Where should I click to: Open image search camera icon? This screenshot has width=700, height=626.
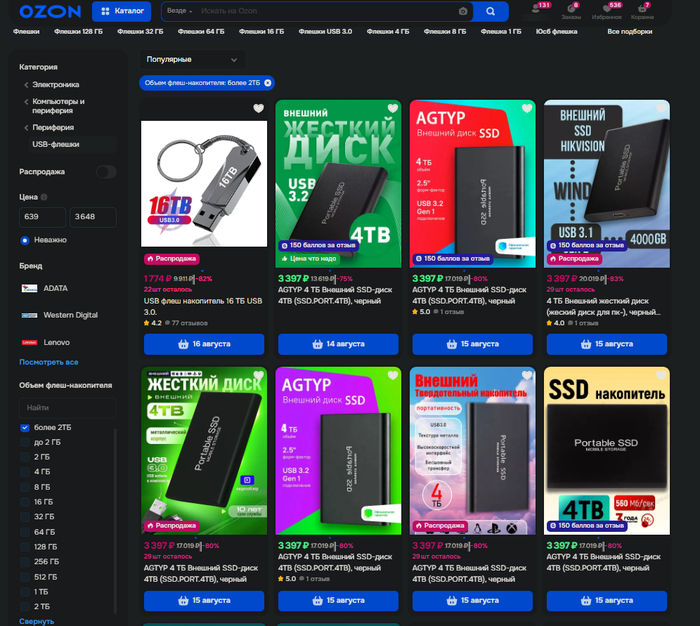click(x=463, y=11)
